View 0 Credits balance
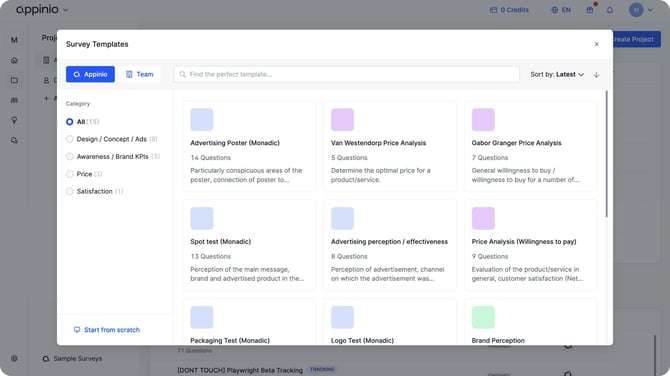 pos(509,10)
